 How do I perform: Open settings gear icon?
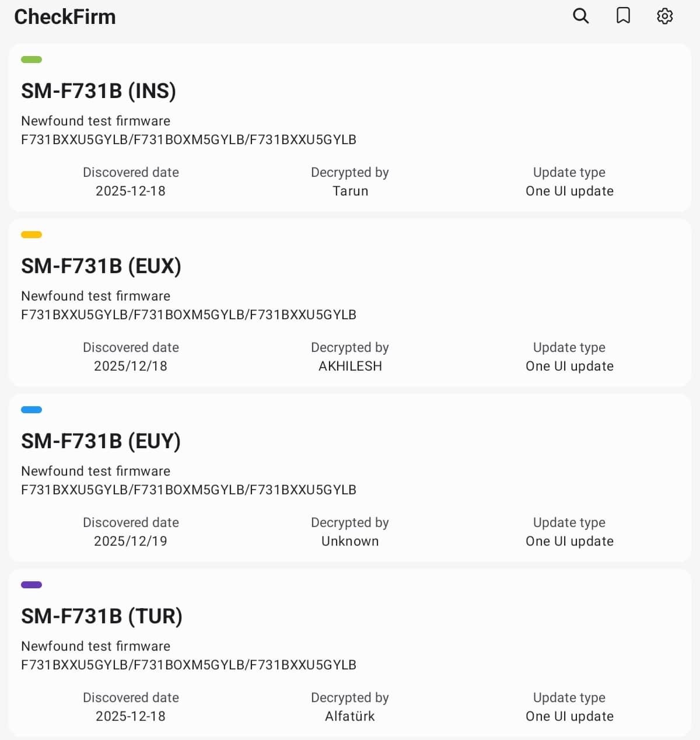coord(665,16)
